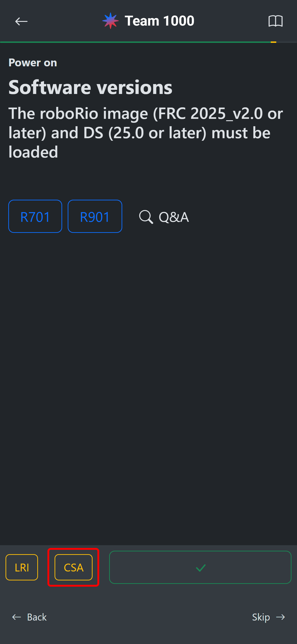Skip this inspection item via Skip text

pos(261,617)
